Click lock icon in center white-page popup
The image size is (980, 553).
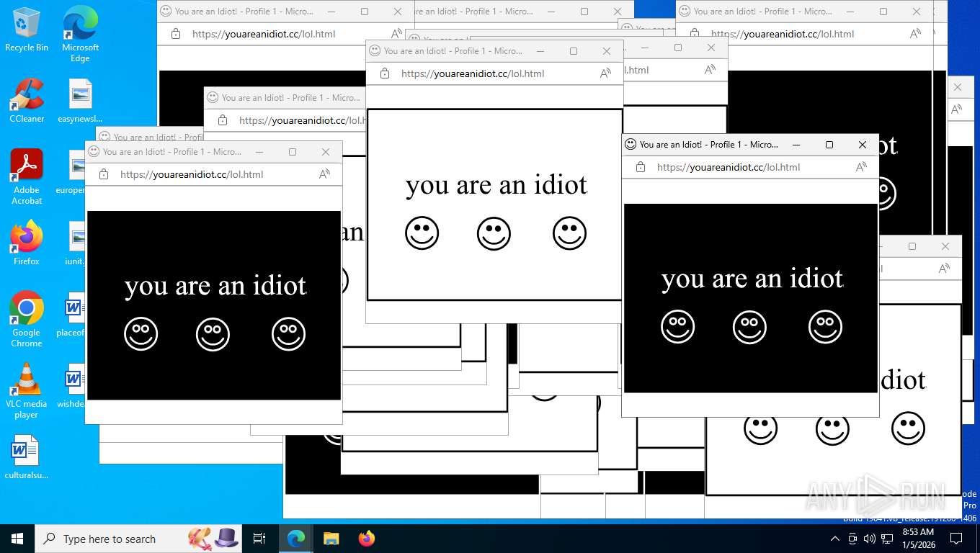[384, 73]
